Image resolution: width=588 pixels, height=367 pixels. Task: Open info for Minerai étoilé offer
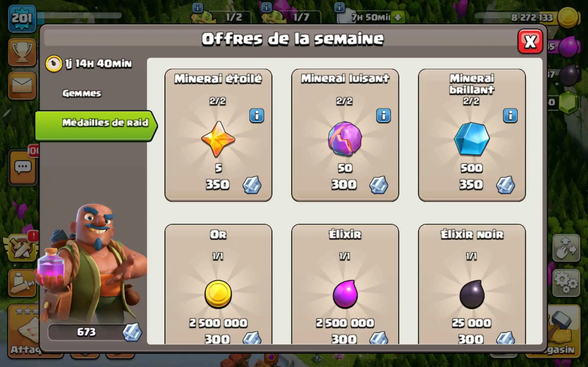(x=257, y=115)
